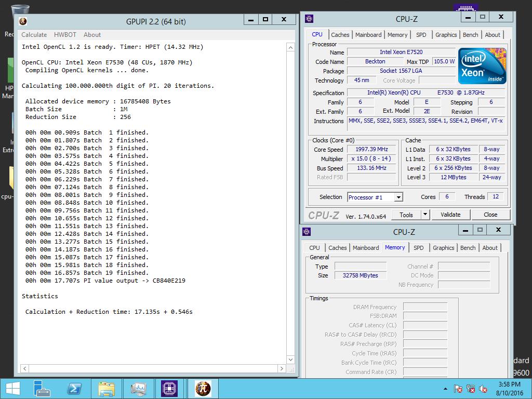Switch to Mainboard tab in upper CPU-Z

[x=368, y=35]
